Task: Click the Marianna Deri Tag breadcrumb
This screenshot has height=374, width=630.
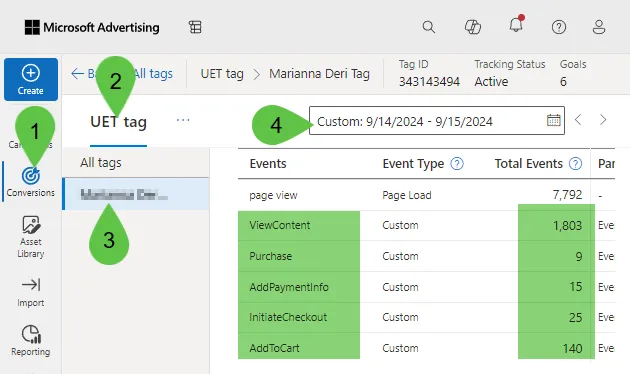Action: click(319, 74)
